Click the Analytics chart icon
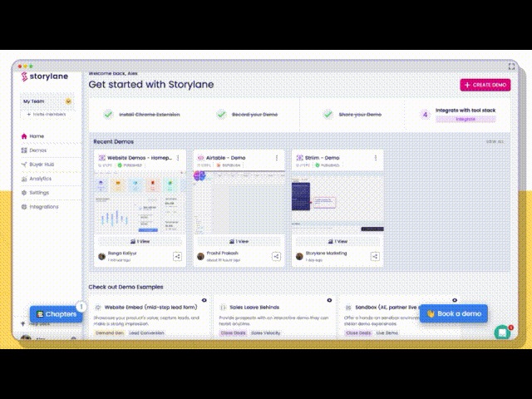Image resolution: width=532 pixels, height=399 pixels. [24, 179]
